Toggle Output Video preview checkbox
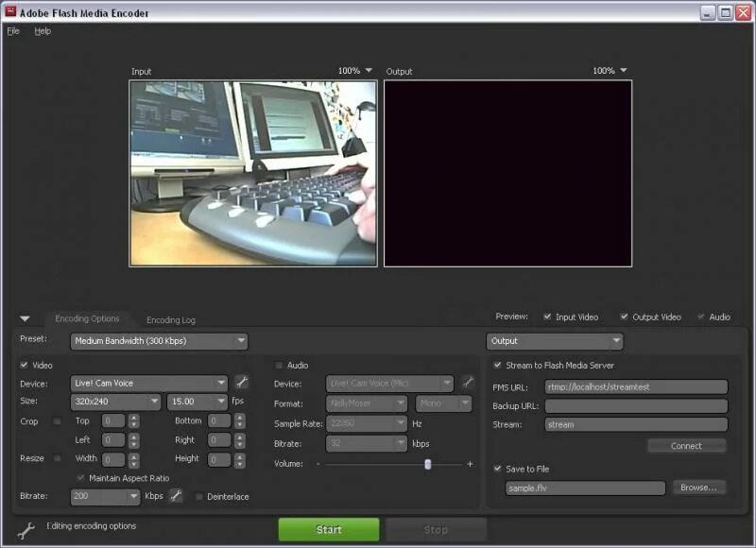756x548 pixels. click(624, 317)
